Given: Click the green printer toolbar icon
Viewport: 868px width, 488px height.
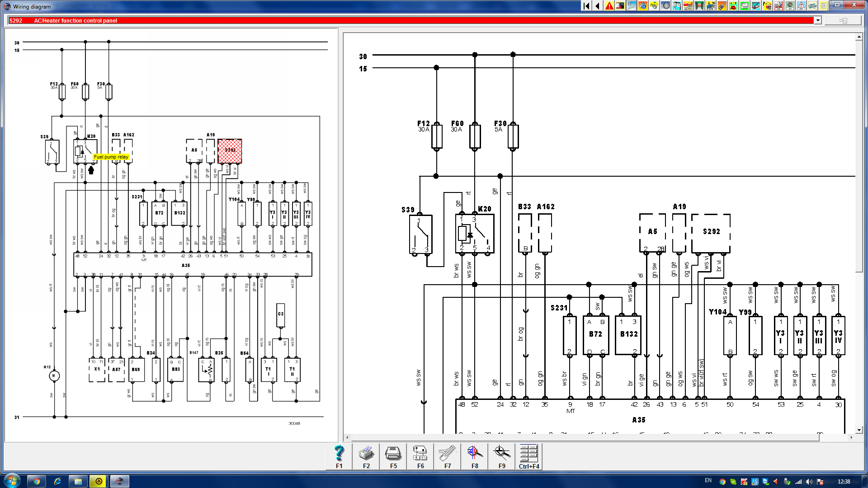Looking at the screenshot, I should coord(745,6).
